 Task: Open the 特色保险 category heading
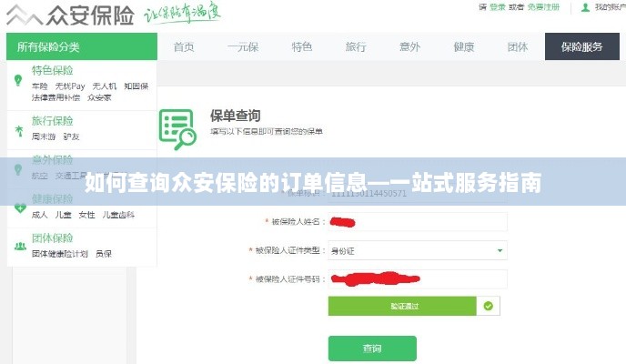point(52,71)
